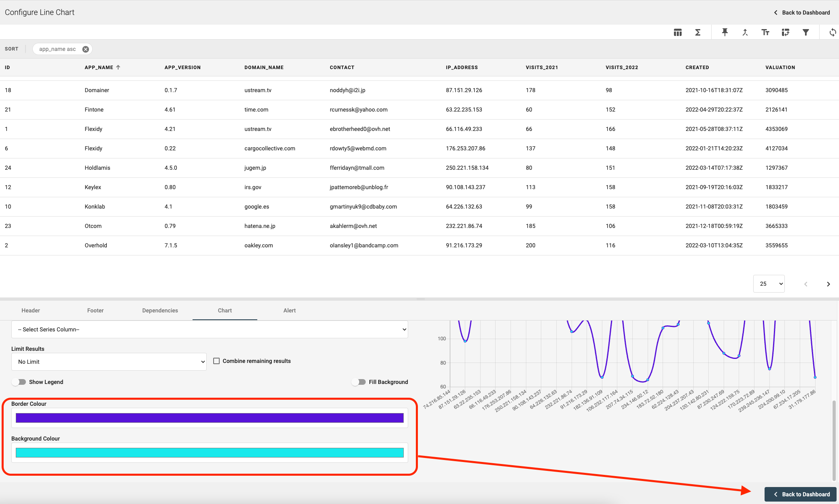Click the bottom Back to Dashboard button
The height and width of the screenshot is (504, 839).
click(x=800, y=494)
